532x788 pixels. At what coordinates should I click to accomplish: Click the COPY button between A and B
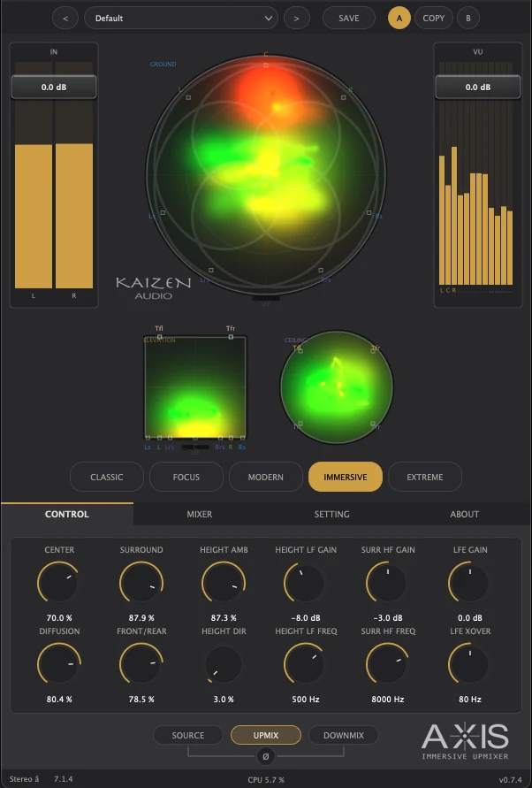click(x=434, y=18)
